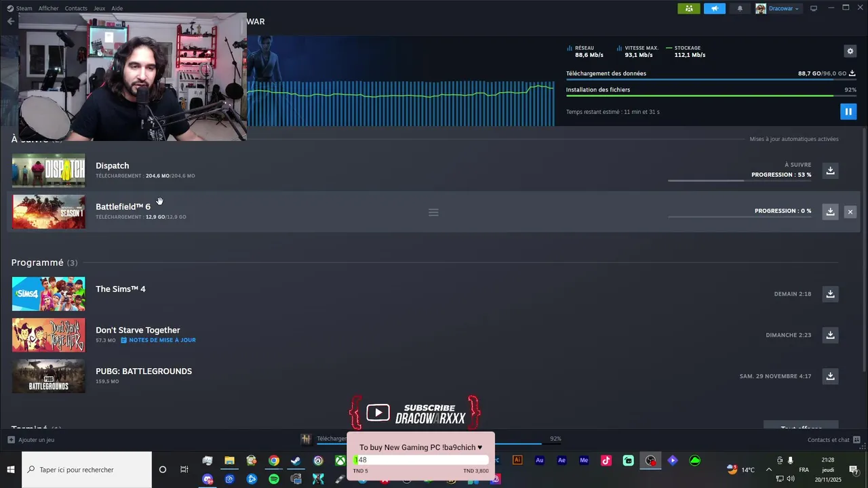The image size is (868, 488).
Task: Click Programmé section header
Action: (x=44, y=262)
